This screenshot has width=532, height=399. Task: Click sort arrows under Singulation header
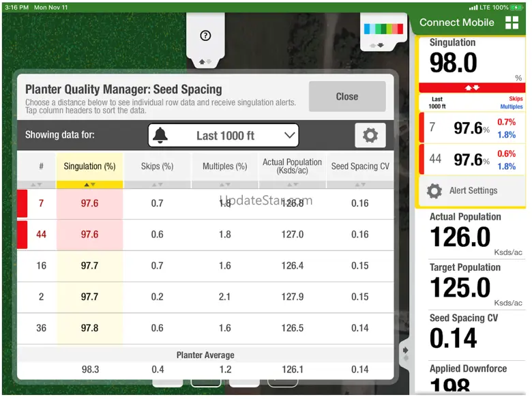coord(89,185)
